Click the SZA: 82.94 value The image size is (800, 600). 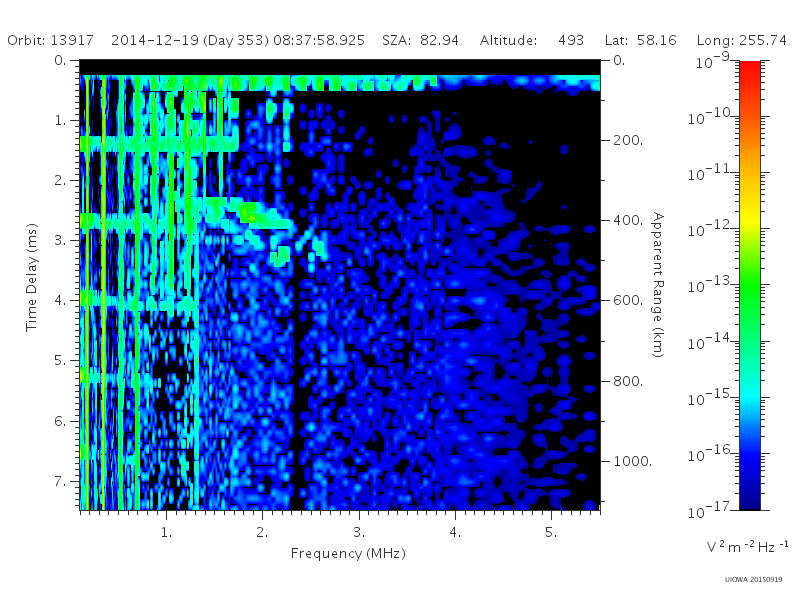(420, 40)
